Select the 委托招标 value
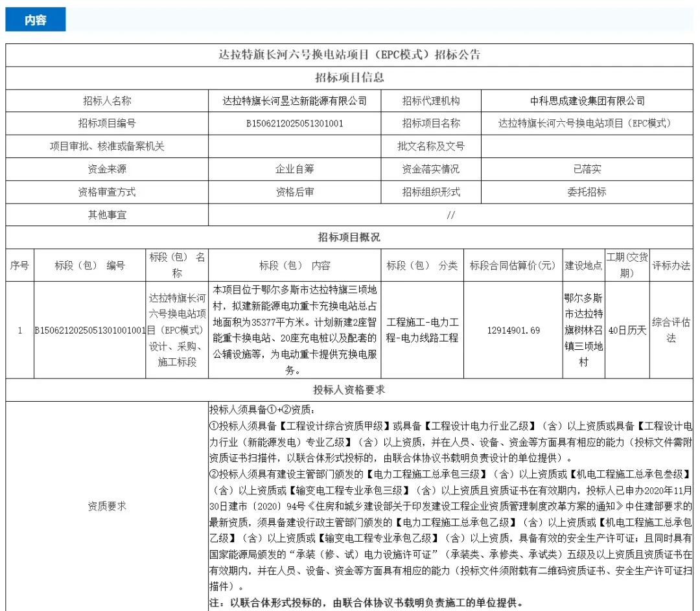The image size is (700, 611). 587,192
